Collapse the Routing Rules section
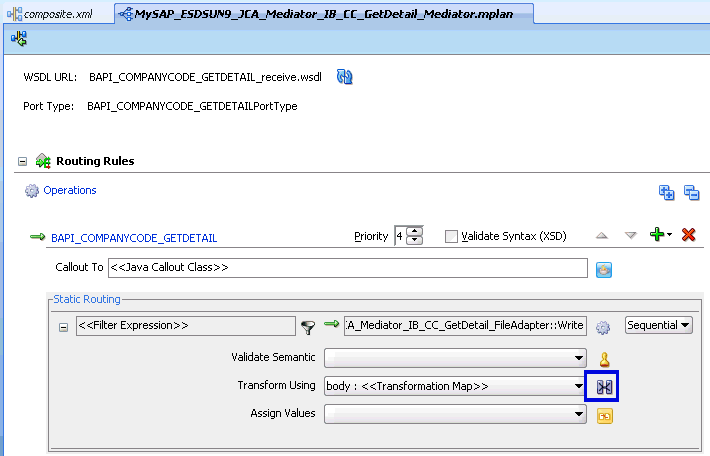 (23, 161)
